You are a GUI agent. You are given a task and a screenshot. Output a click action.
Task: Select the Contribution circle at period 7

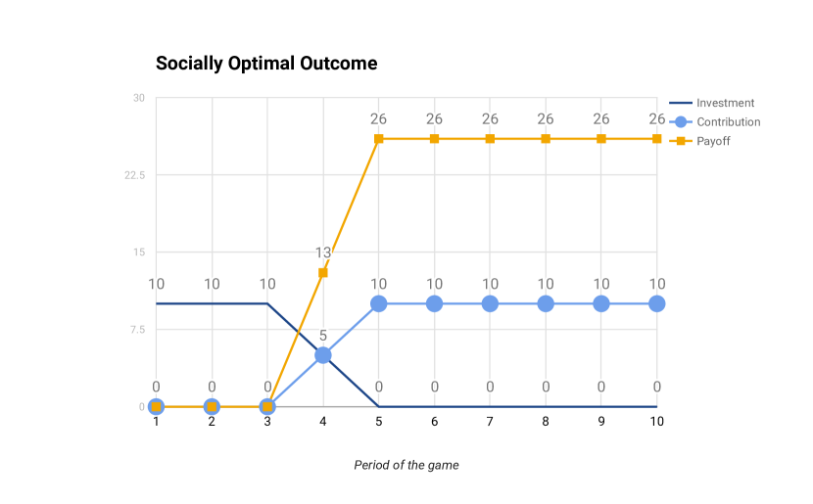(x=490, y=303)
